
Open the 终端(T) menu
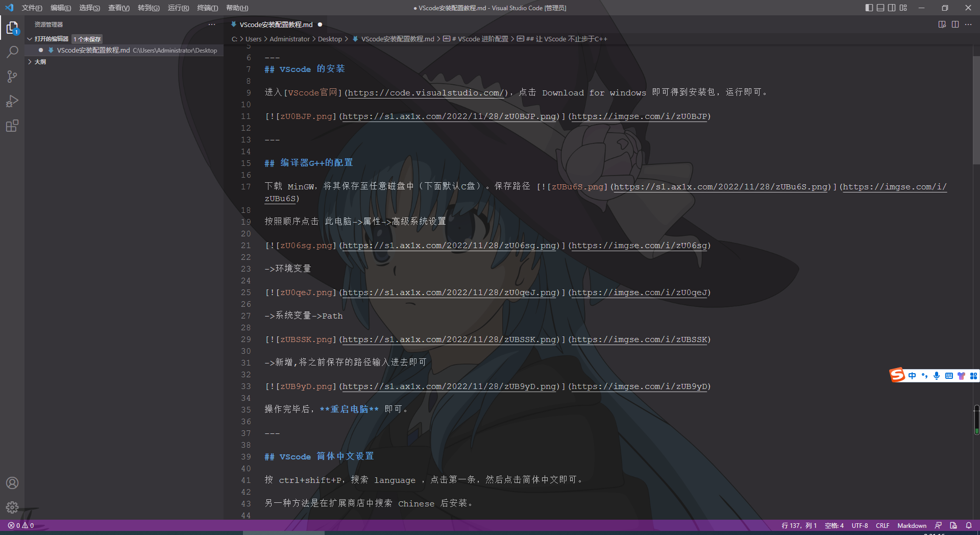coord(207,8)
